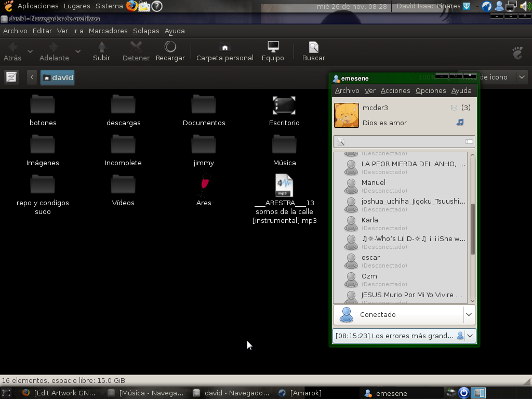Viewport: 532px width, 399px height.
Task: Open Opciones menu in emesene
Action: pos(431,90)
